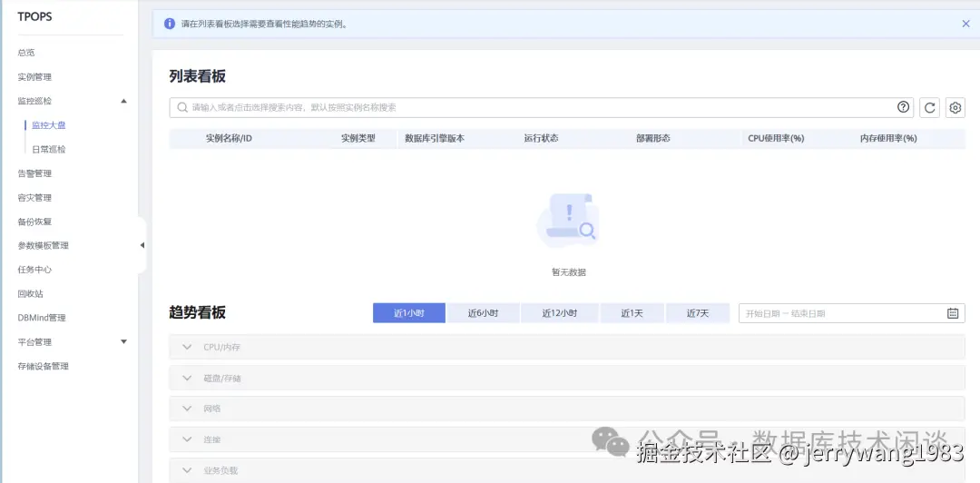This screenshot has width=980, height=483.
Task: Open 任务中心 in the sidebar
Action: pyautogui.click(x=34, y=270)
